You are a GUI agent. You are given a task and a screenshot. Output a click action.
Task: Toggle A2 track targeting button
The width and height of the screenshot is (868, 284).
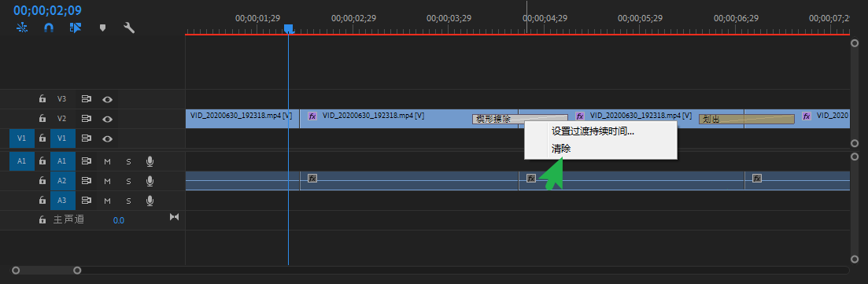point(62,181)
